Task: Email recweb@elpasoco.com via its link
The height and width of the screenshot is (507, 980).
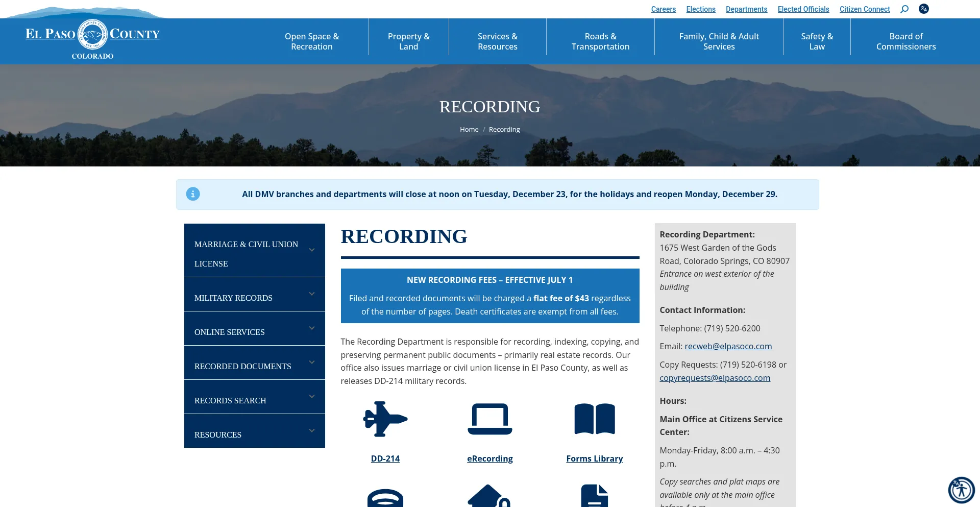Action: click(728, 346)
